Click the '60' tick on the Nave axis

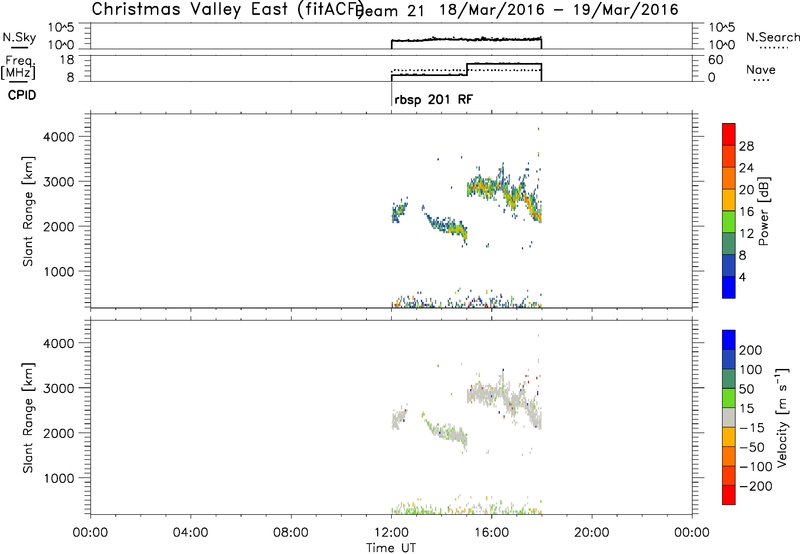[x=716, y=60]
